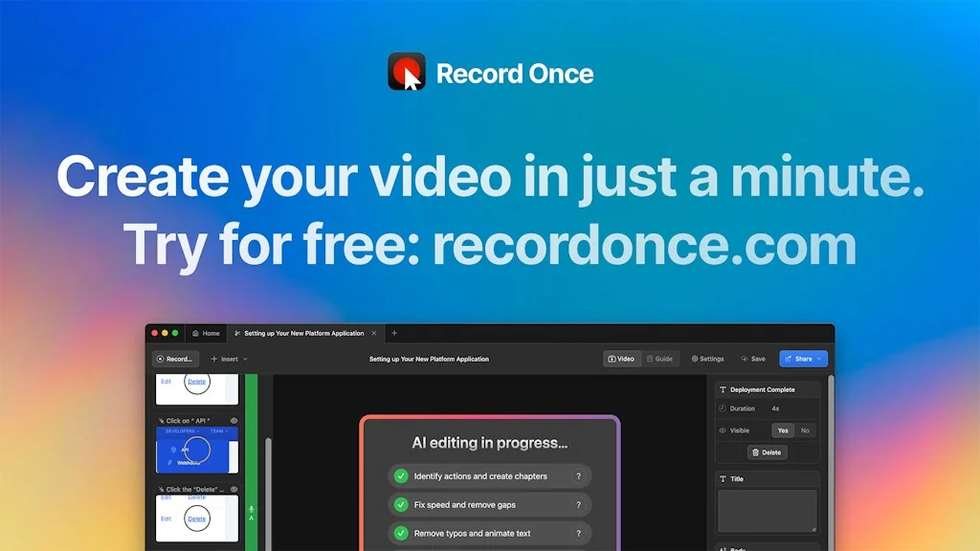
Task: Expand the Share dropdown arrow
Action: [x=819, y=359]
